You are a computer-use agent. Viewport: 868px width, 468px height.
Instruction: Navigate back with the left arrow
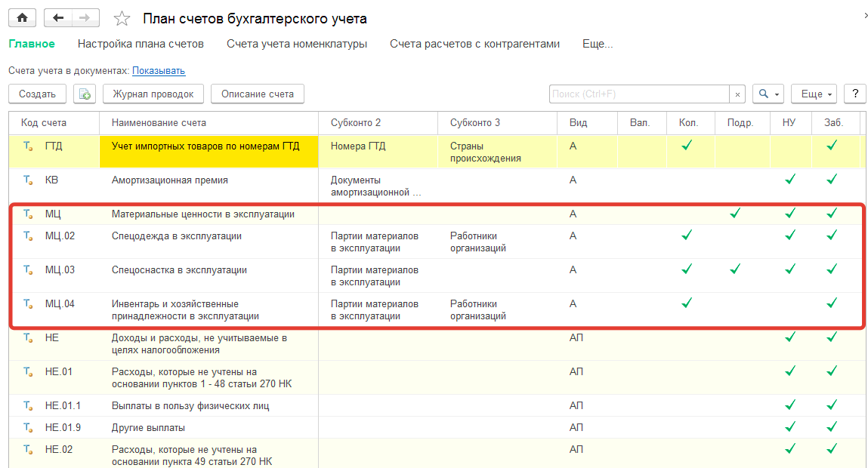[57, 17]
